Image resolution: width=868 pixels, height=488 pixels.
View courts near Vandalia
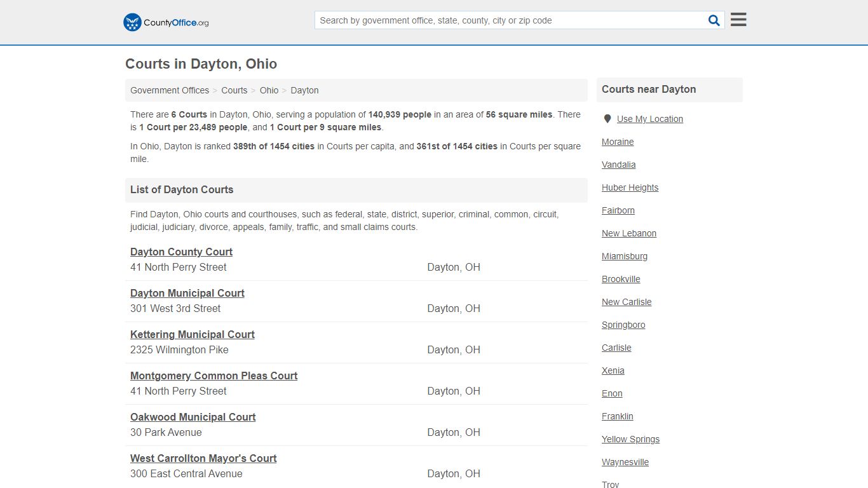pos(619,165)
